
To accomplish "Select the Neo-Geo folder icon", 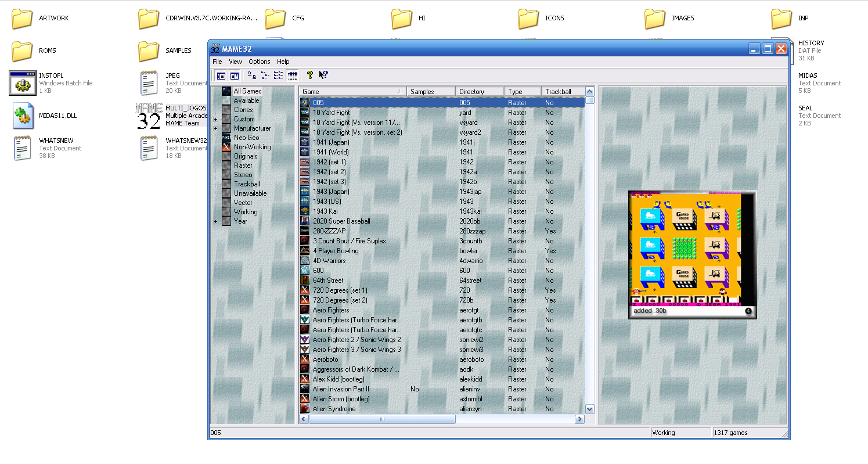I will (x=226, y=138).
